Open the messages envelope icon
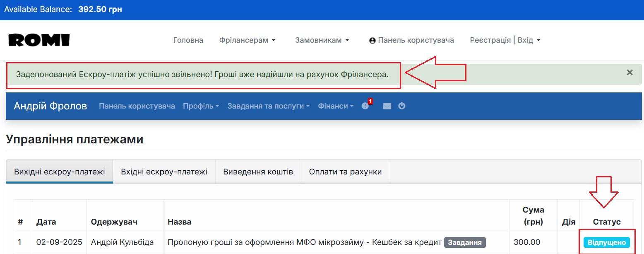Screen dimensions: 644x254 [x=387, y=106]
